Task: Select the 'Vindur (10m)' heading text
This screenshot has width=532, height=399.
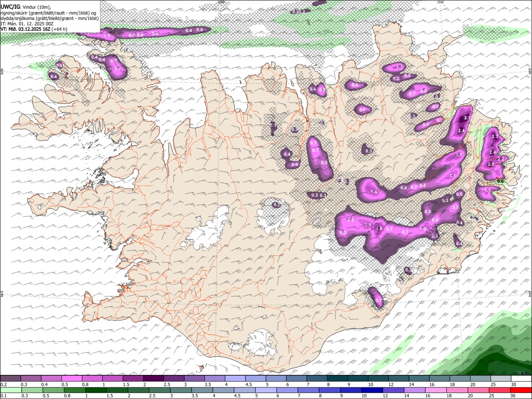Action: pos(36,7)
